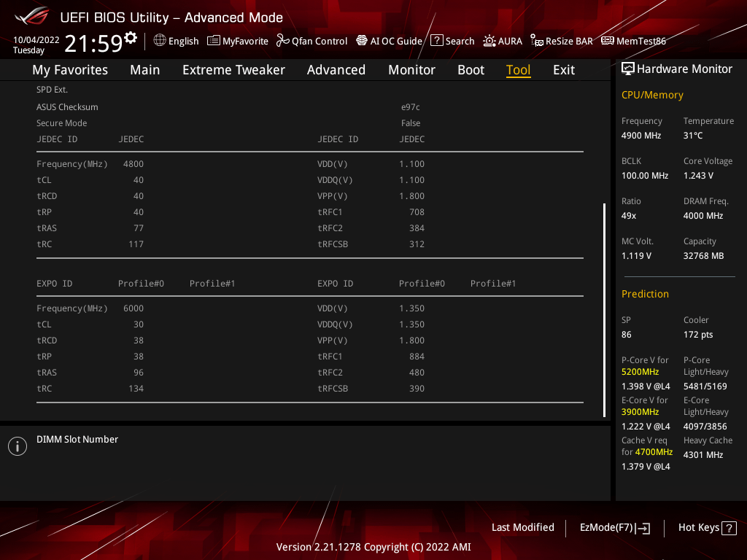Click the Search question mark icon
The width and height of the screenshot is (747, 560).
click(x=436, y=41)
